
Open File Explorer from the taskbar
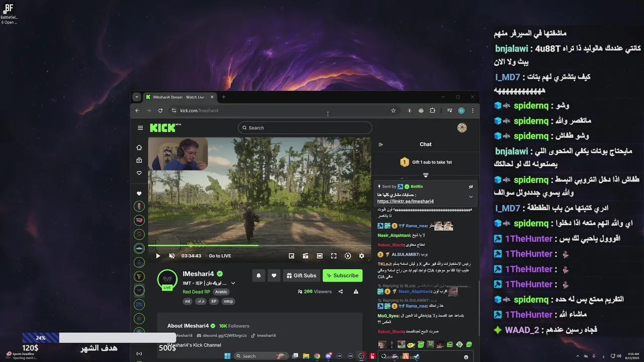click(306, 356)
